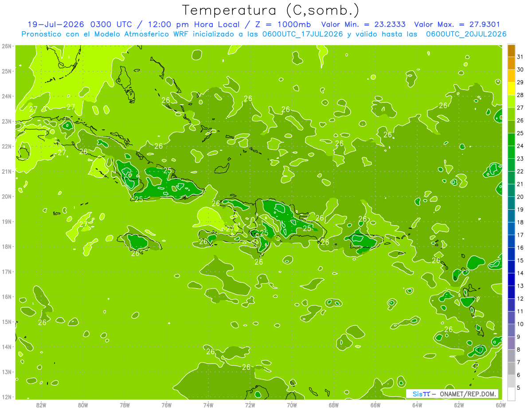The width and height of the screenshot is (532, 411).
Task: Click the valid-until time '0600UTC_20JUL2026'
Action: point(466,34)
